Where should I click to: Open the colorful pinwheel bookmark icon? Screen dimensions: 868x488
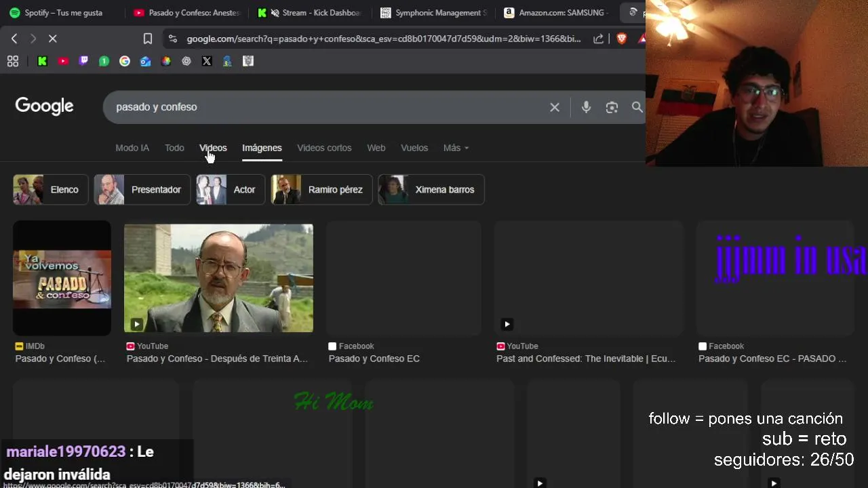coord(165,61)
